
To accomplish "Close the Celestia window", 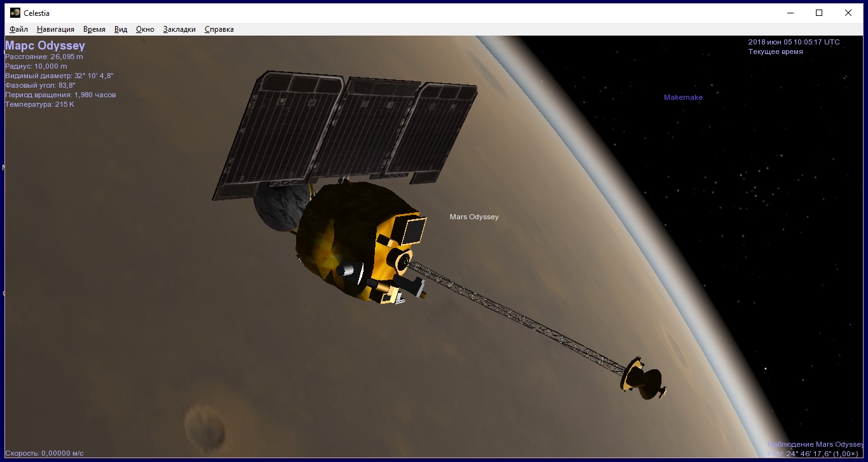I will (x=848, y=13).
